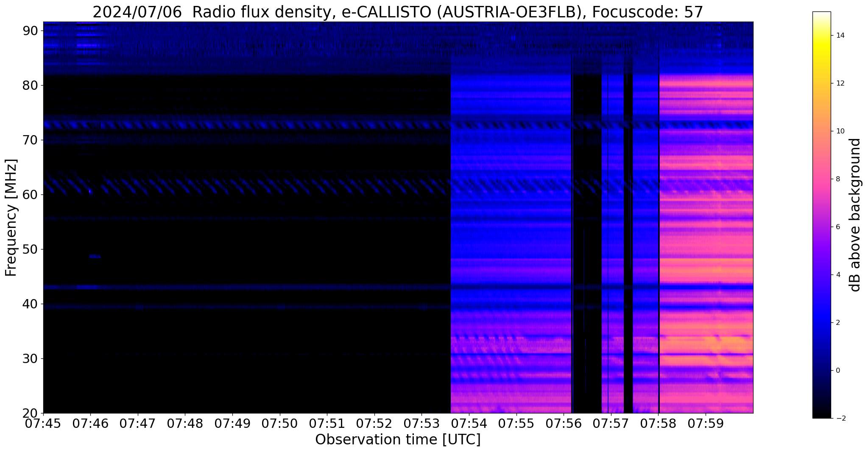Click the 07:53 time tick label
The height and width of the screenshot is (452, 868).
click(421, 423)
